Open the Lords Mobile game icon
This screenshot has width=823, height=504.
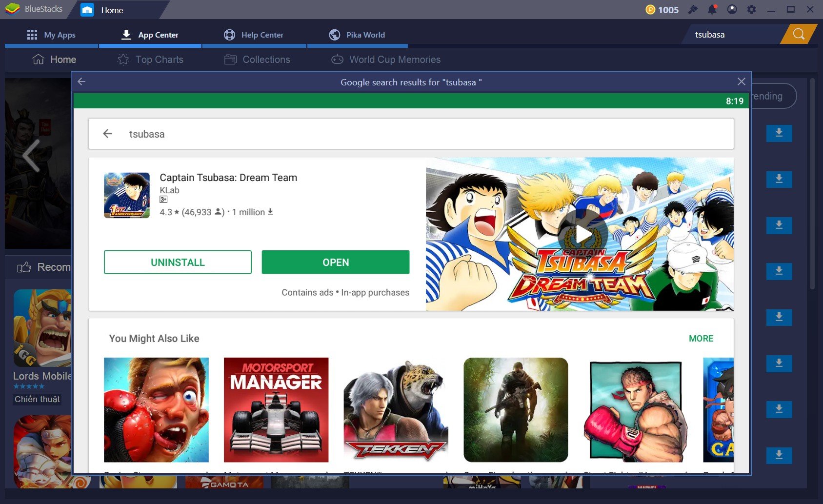pyautogui.click(x=42, y=328)
